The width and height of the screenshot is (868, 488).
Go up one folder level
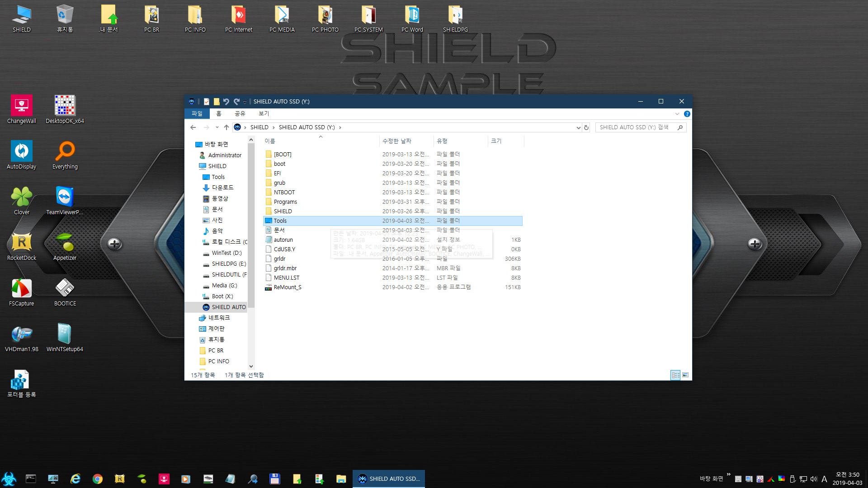point(226,127)
